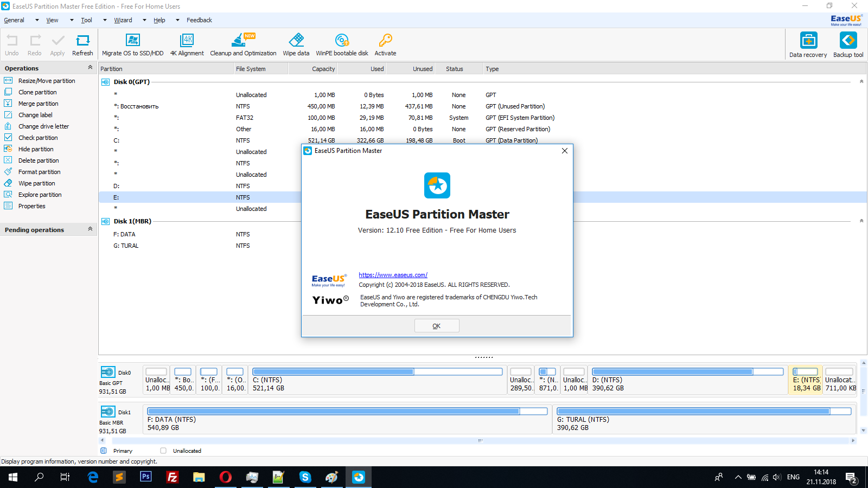Viewport: 868px width, 488px height.
Task: Select Explore partition operation
Action: pos(40,195)
